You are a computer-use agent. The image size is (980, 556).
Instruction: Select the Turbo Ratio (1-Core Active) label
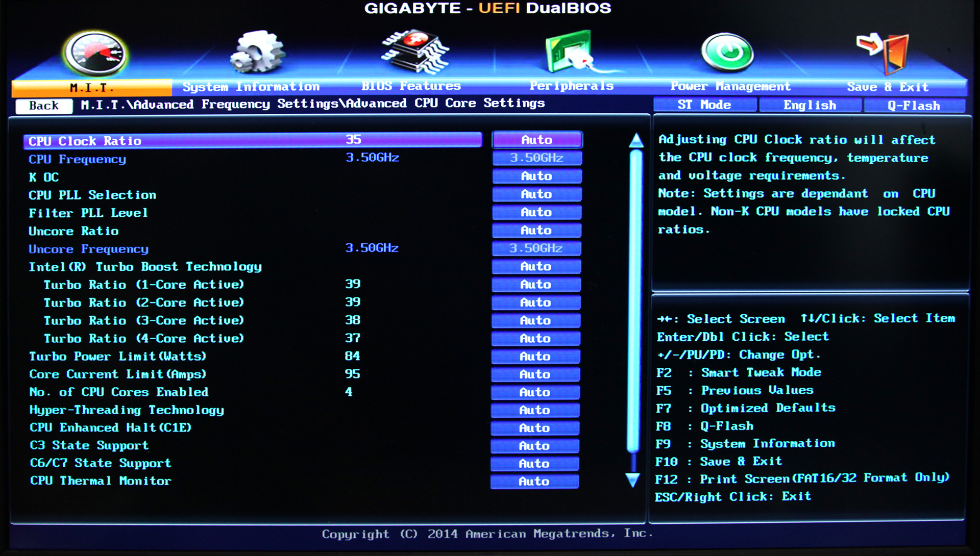(144, 285)
